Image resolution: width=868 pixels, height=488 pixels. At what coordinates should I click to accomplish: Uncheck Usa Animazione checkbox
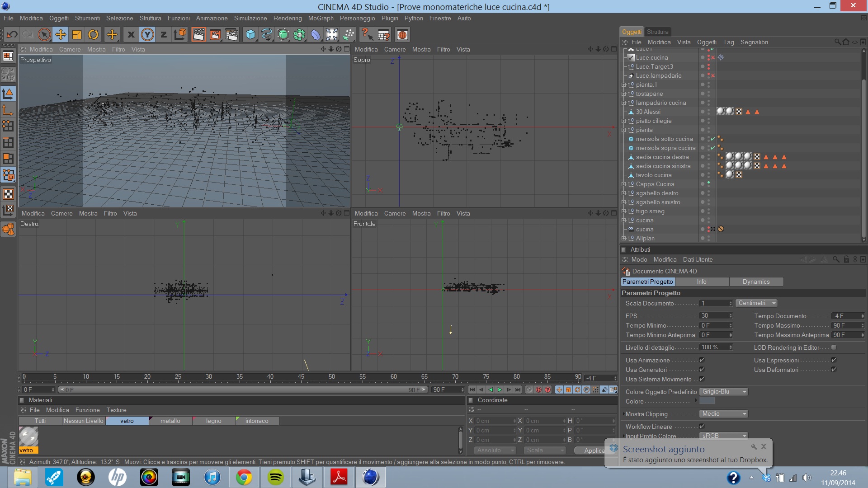(x=702, y=360)
